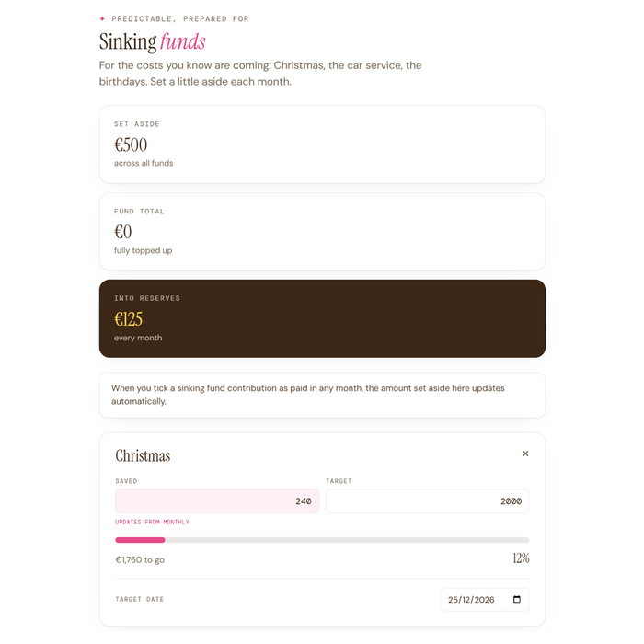Click the info note about ticking contributions
644x644 pixels.
322,395
